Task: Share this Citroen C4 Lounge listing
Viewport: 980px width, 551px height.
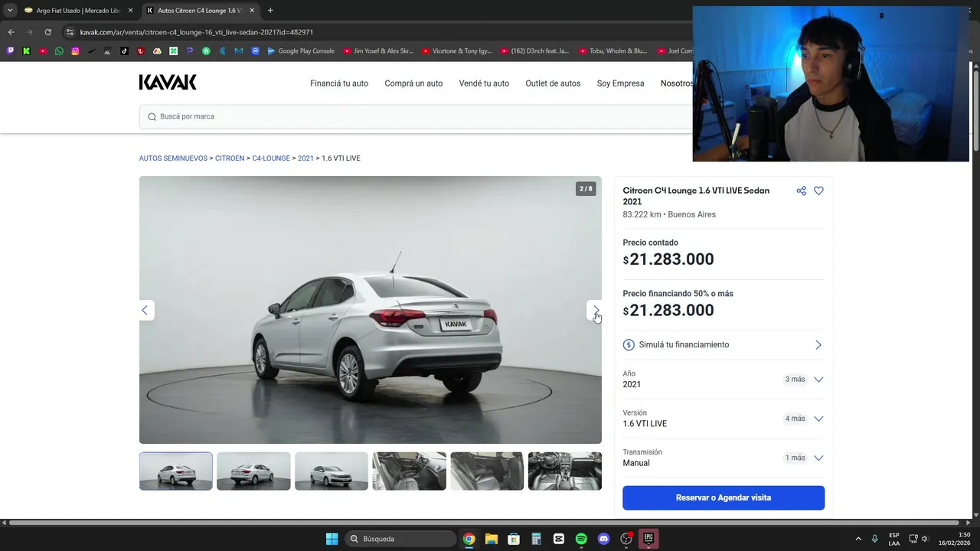Action: [x=801, y=191]
